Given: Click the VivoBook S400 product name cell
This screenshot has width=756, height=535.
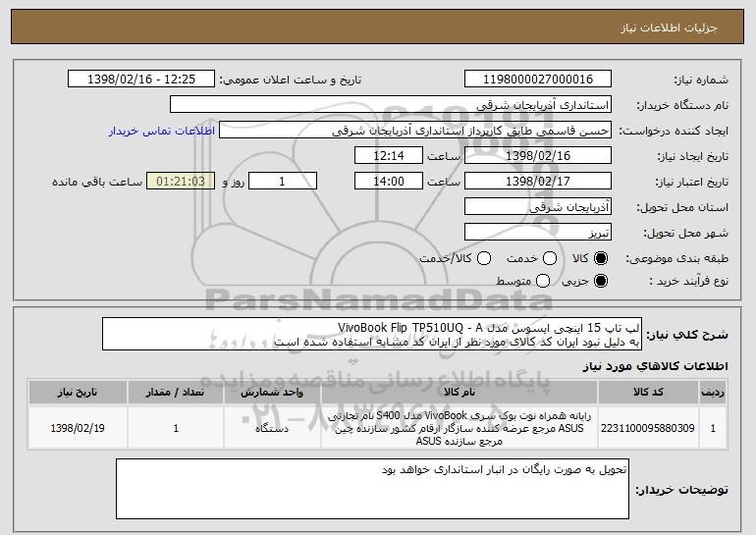Looking at the screenshot, I should (459, 428).
